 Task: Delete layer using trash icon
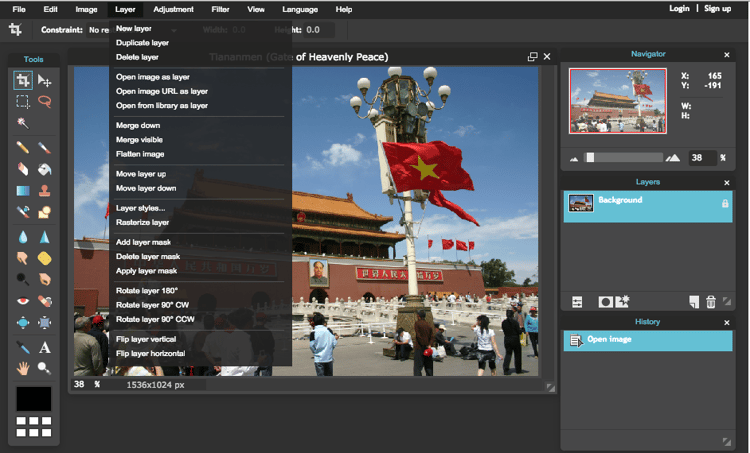point(711,301)
